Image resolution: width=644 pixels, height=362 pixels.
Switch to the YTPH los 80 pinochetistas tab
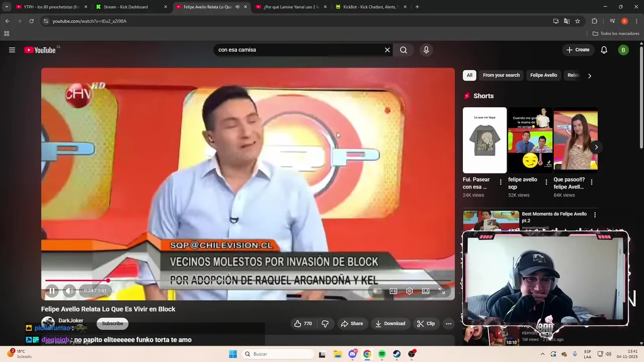[x=52, y=7]
